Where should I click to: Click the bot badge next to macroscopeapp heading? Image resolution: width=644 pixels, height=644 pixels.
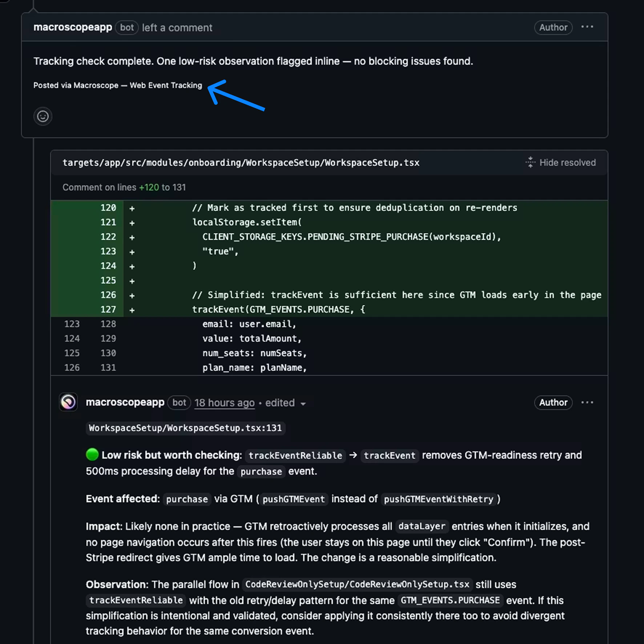(x=126, y=27)
